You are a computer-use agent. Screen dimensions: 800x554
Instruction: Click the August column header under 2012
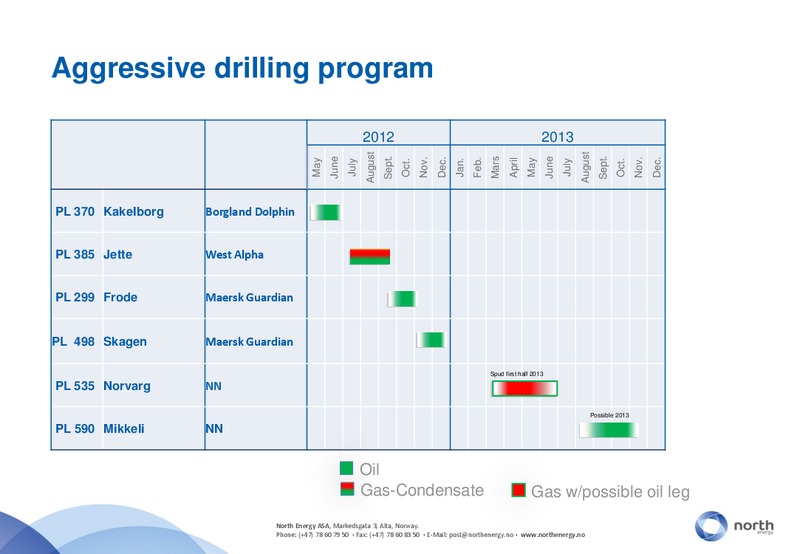click(370, 167)
